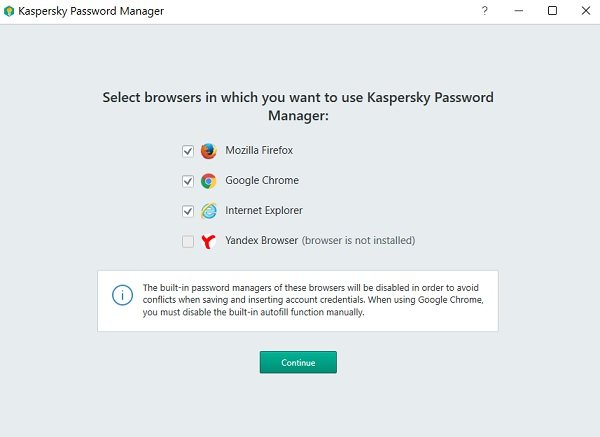Click the Internet Explorer browser icon

point(208,211)
